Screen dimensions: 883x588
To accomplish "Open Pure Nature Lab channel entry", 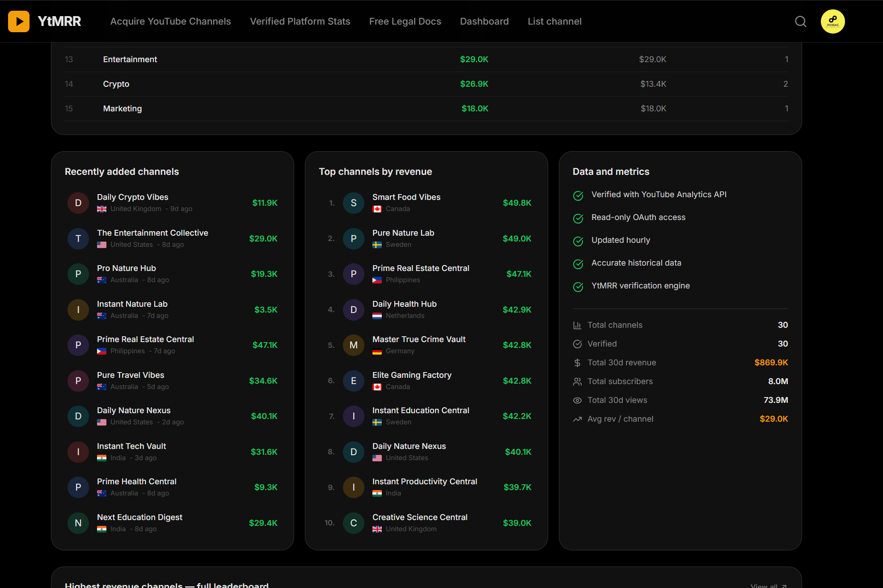I will tap(403, 233).
